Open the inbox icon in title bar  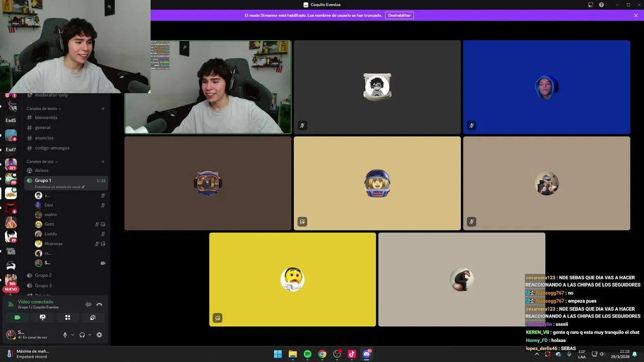[x=591, y=5]
